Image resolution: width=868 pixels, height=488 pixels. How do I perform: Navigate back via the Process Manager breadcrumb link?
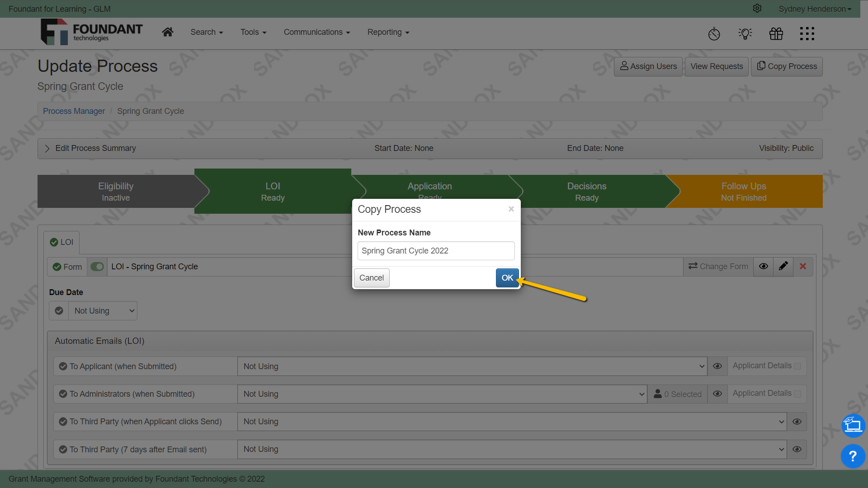point(74,111)
